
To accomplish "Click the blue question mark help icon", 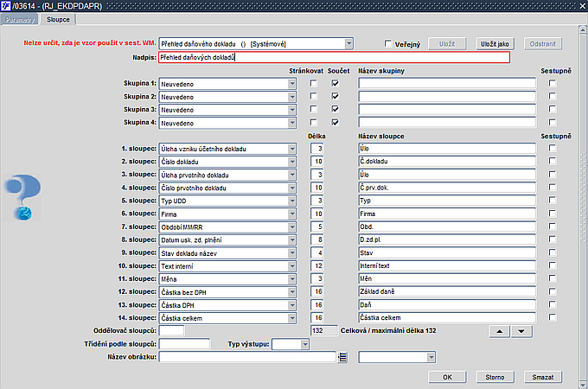I will click(x=23, y=197).
